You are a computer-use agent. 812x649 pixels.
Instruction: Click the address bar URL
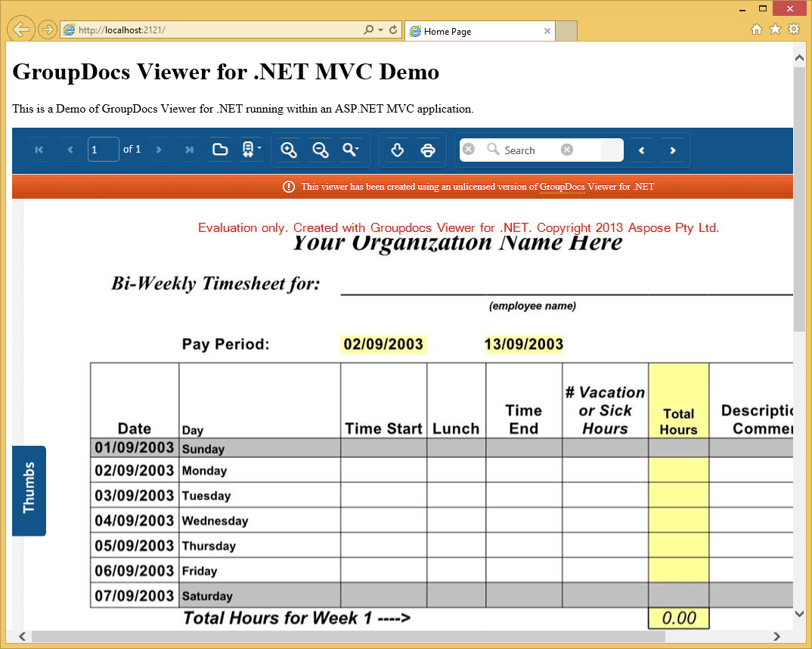[122, 30]
